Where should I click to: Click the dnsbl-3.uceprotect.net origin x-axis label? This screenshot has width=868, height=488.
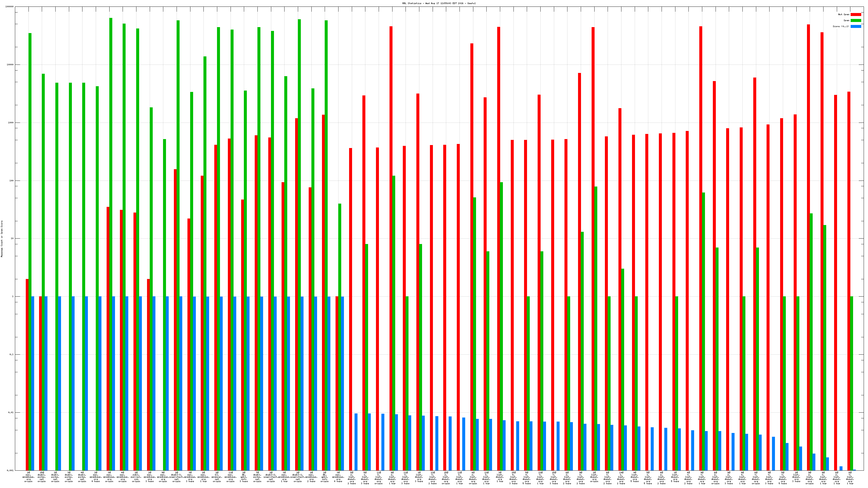(x=177, y=477)
